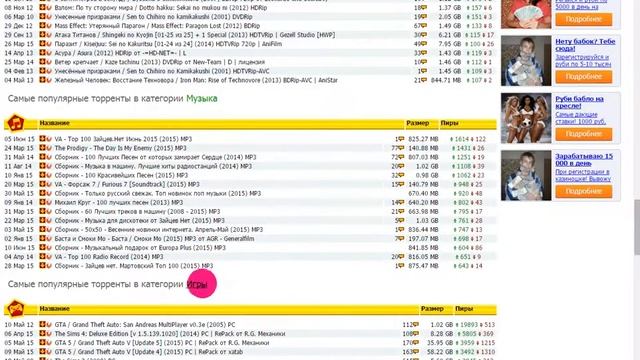Open Асура / Asura (2012) HDRip torrent
The image size is (640, 360).
click(120, 53)
